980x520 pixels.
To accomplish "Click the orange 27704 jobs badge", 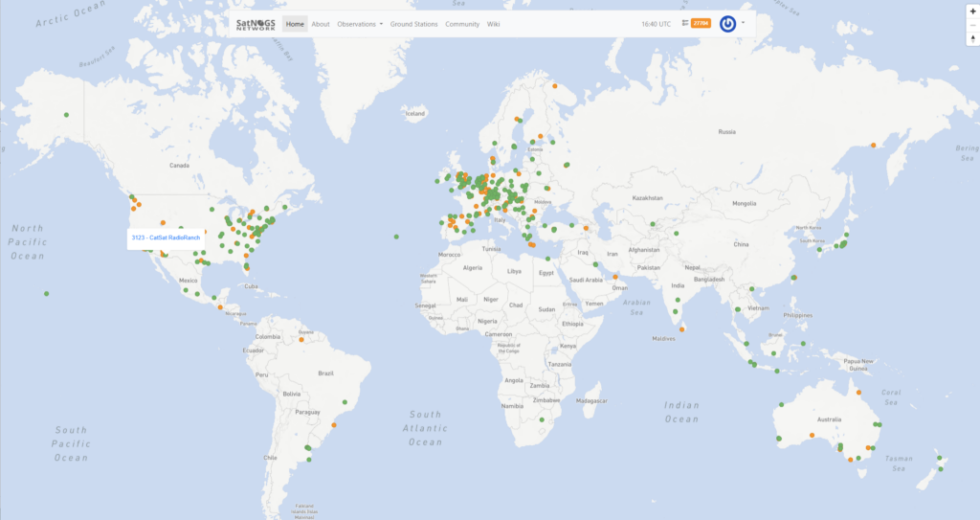I will pos(701,23).
